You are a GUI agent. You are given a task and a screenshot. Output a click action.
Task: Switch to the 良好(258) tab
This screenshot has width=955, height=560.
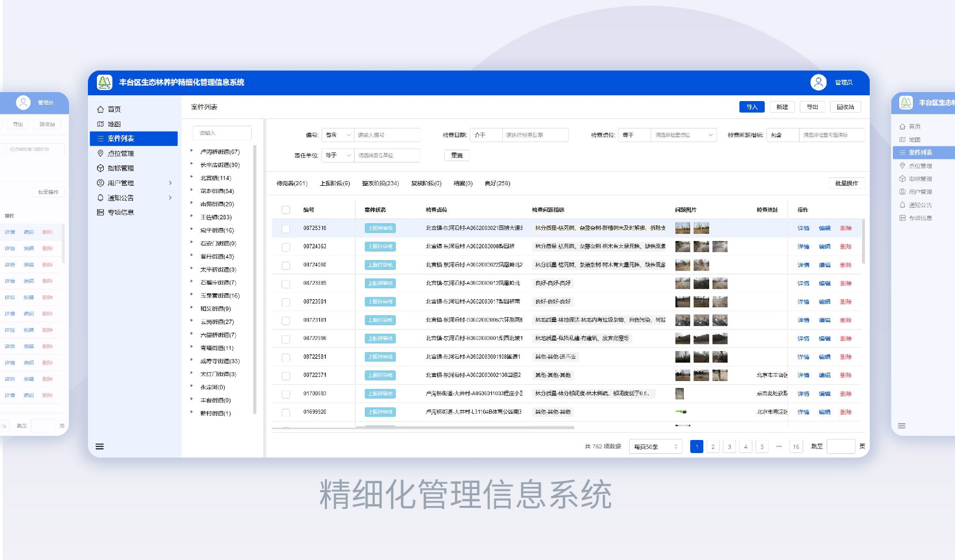pyautogui.click(x=497, y=184)
